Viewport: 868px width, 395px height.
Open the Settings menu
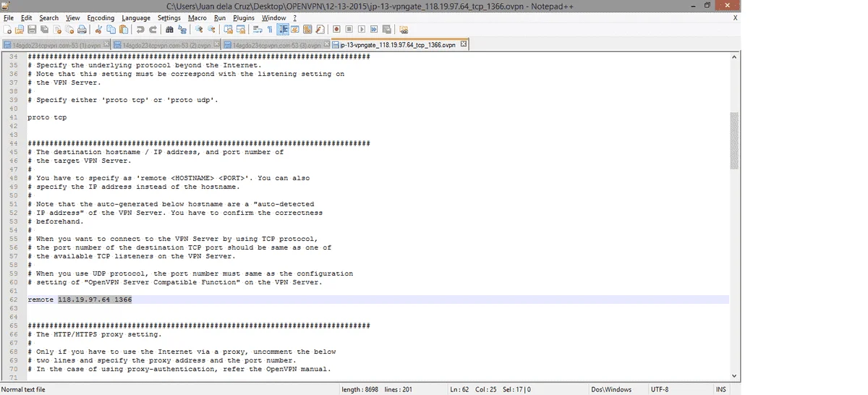tap(169, 17)
